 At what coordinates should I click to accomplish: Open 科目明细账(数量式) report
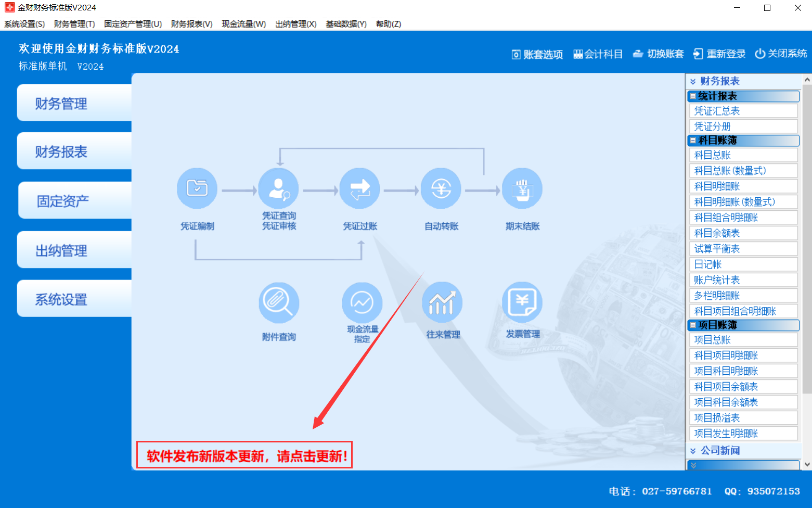click(x=743, y=202)
